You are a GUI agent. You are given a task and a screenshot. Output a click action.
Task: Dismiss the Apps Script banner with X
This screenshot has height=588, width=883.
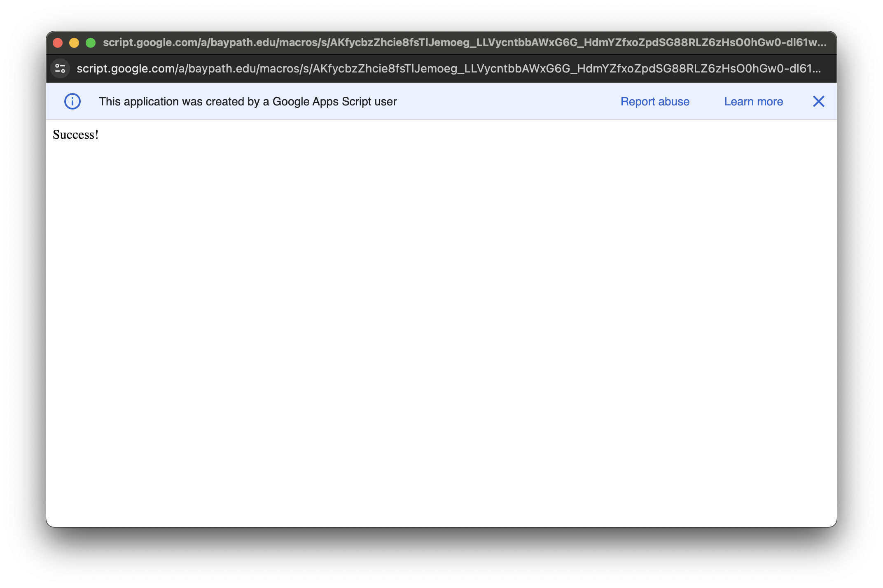tap(818, 101)
